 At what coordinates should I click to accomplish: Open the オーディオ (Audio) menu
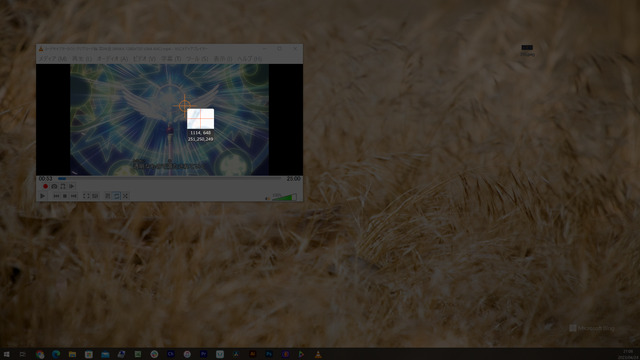click(112, 59)
